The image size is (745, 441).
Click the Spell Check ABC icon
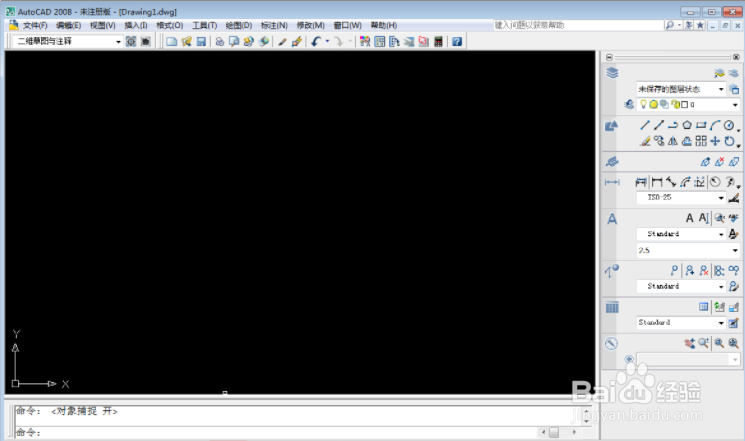tap(734, 218)
